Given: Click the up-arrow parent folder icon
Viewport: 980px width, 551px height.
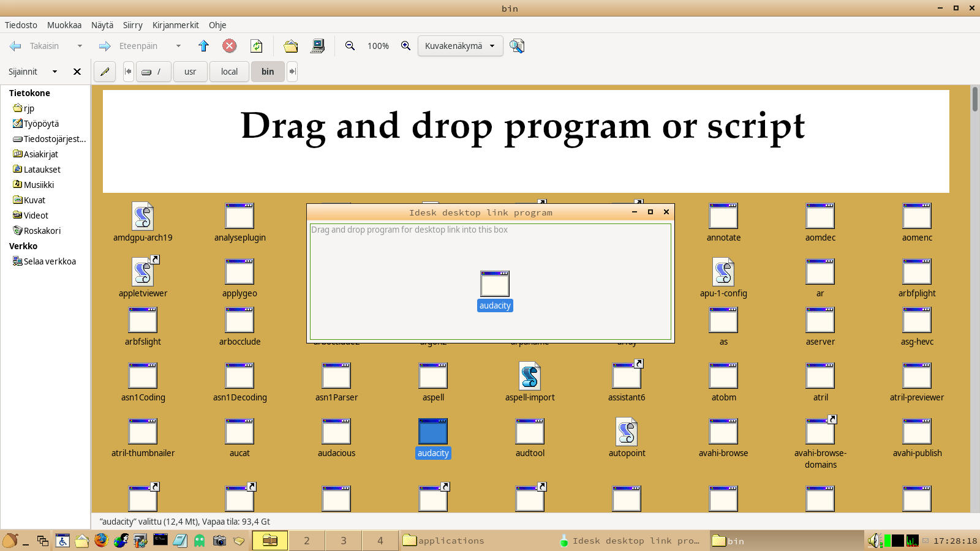Looking at the screenshot, I should (x=204, y=46).
